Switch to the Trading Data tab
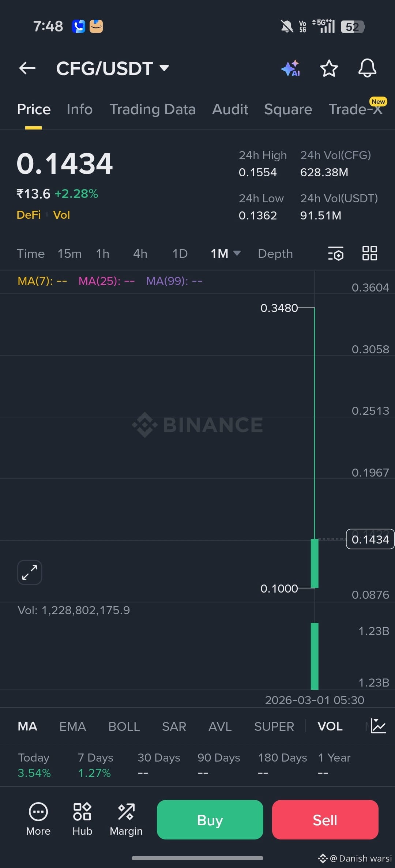395x868 pixels. pos(153,109)
